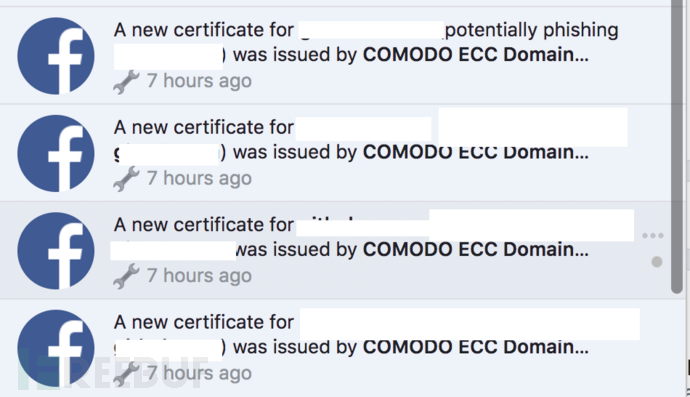
Task: Click the Facebook avatar of the first notification
Action: [x=56, y=56]
